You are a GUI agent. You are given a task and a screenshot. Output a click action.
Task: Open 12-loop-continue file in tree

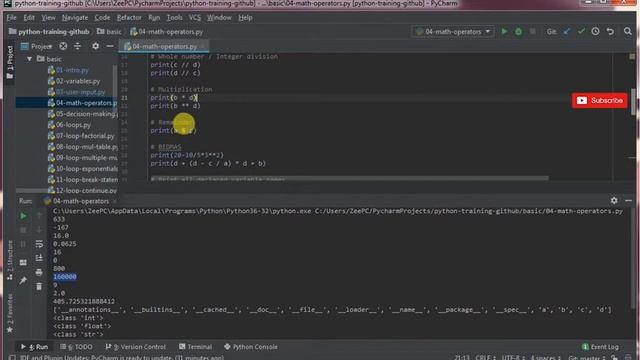[82, 191]
